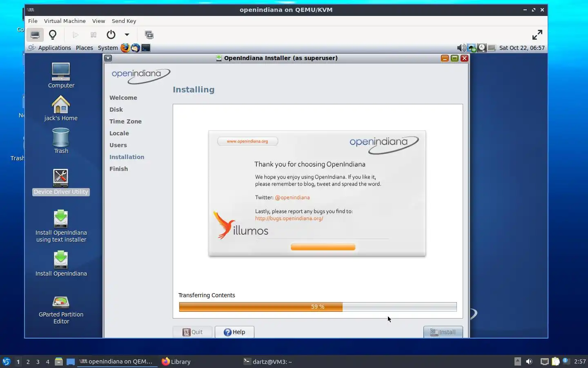Switch to dartz@VM3 terminal taskbar entry
Image resolution: width=588 pixels, height=368 pixels.
268,361
